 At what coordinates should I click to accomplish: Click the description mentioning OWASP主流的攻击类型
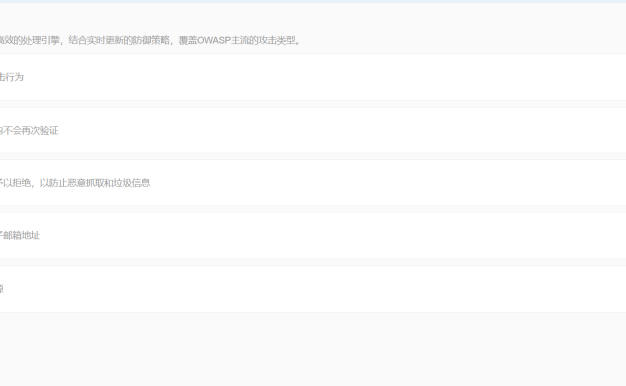pyautogui.click(x=150, y=40)
